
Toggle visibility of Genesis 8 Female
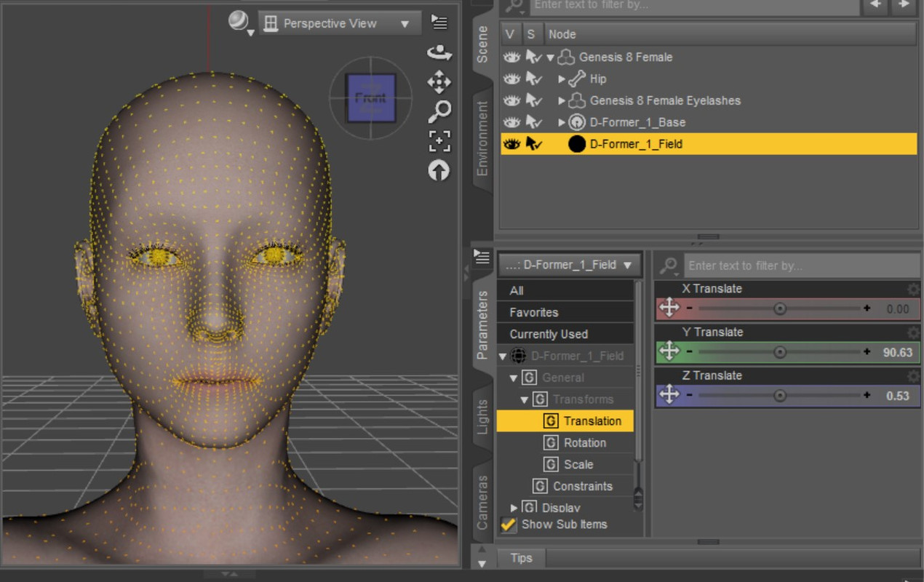pos(512,57)
